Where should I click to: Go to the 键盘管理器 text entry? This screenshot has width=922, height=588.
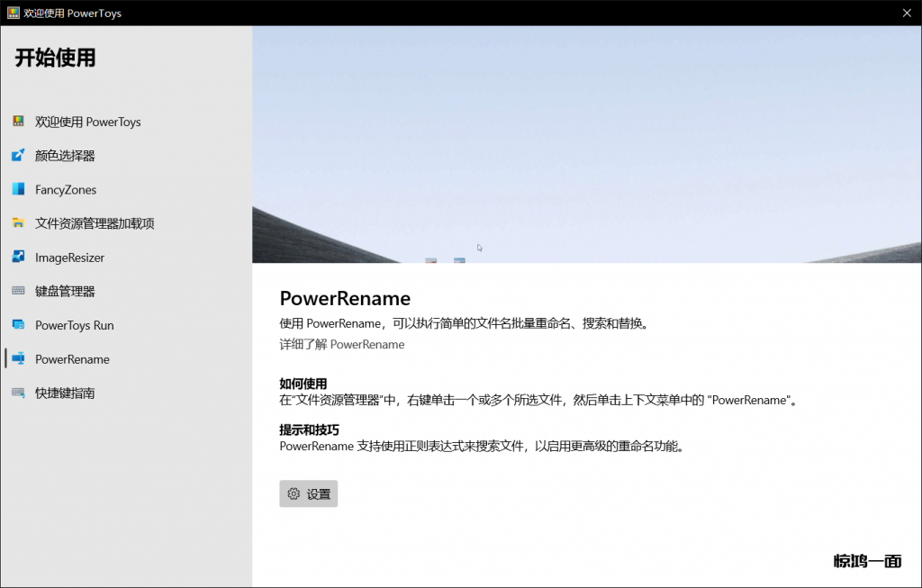(65, 291)
